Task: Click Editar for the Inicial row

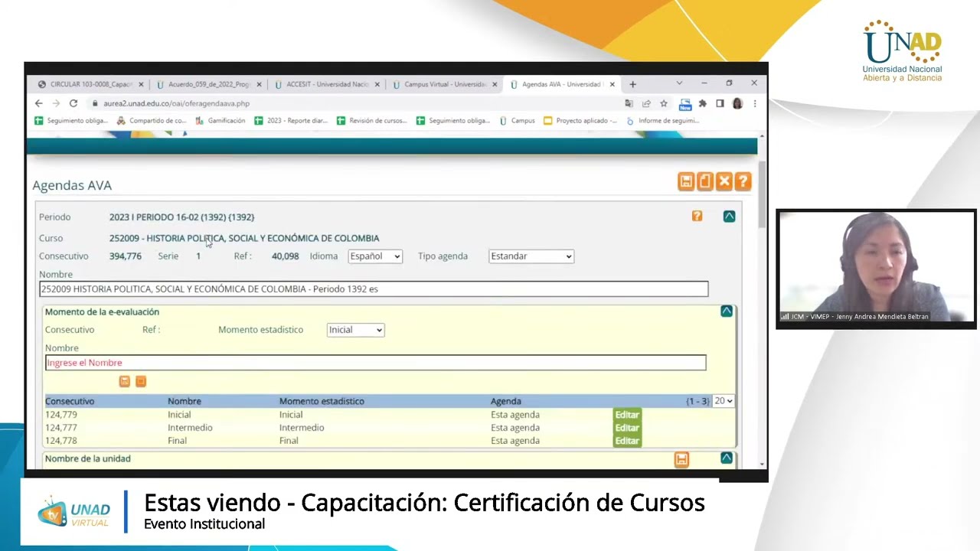Action: pyautogui.click(x=627, y=415)
